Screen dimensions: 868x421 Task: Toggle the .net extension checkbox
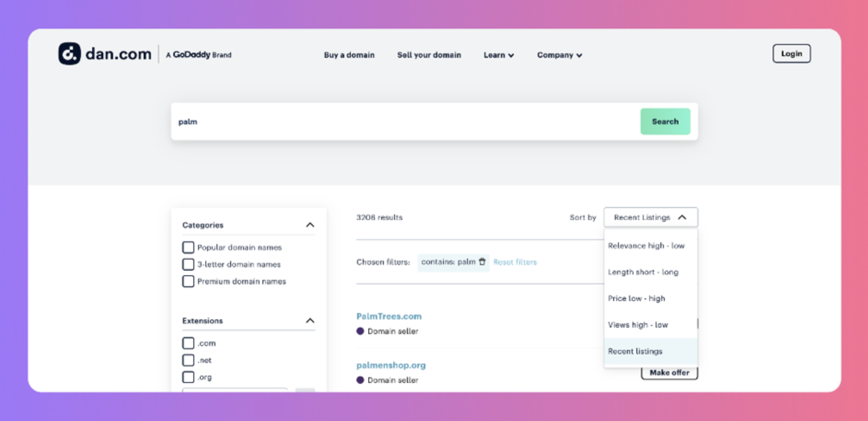pos(188,360)
